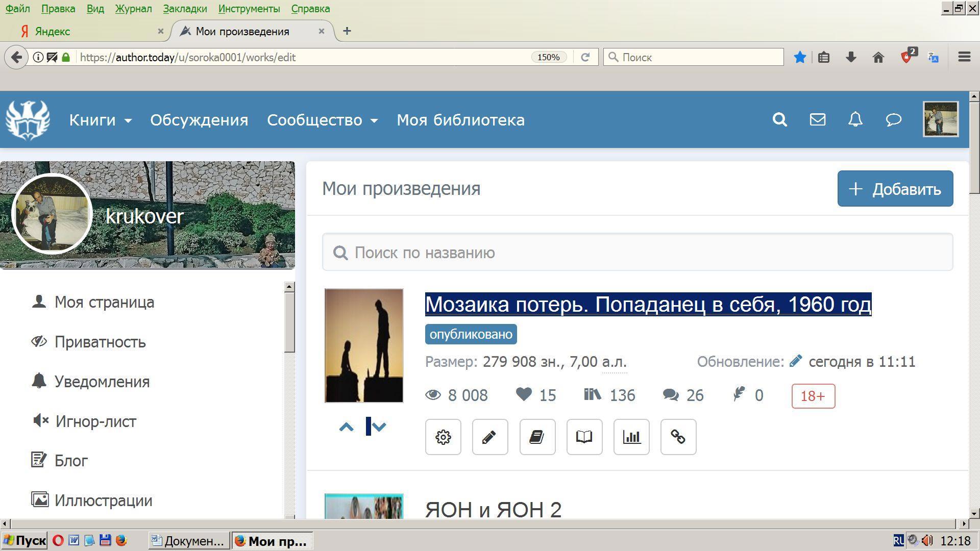
Task: Open the Закладки menu bar item
Action: pyautogui.click(x=185, y=9)
